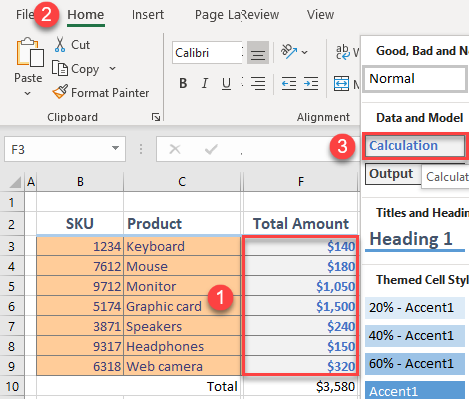Viewport: 469px width, 399px height.
Task: Open the Copy options dropdown arrow
Action: pos(113,68)
